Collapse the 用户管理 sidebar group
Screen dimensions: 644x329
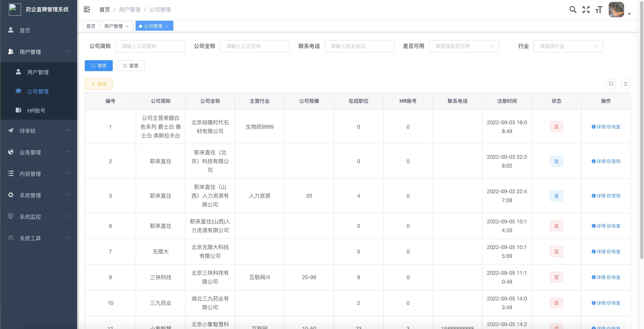click(x=39, y=52)
